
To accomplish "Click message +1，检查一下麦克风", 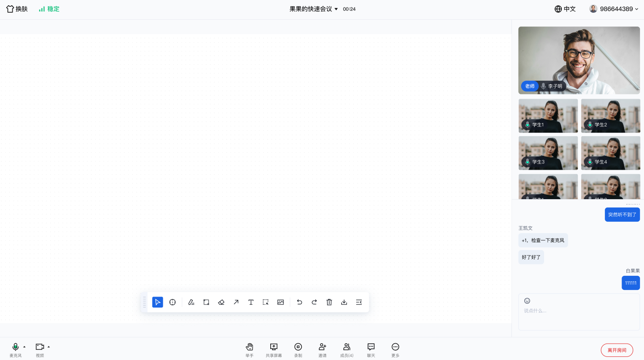I will pyautogui.click(x=543, y=241).
